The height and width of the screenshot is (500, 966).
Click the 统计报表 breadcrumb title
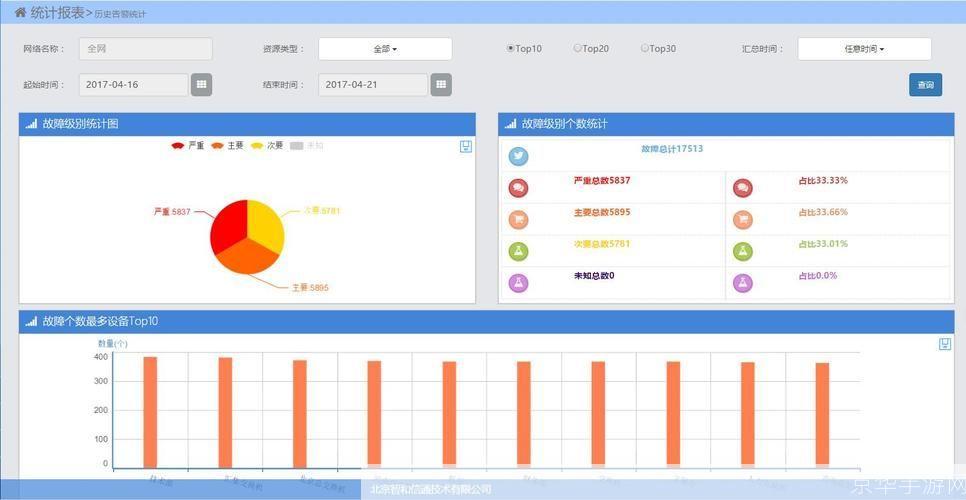57,13
